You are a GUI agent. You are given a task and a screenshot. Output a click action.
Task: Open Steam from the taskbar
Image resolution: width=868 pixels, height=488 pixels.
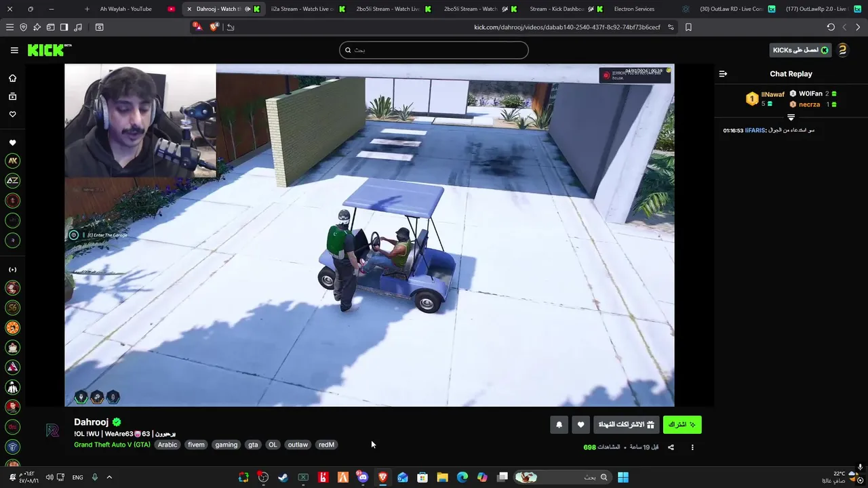coord(283,478)
